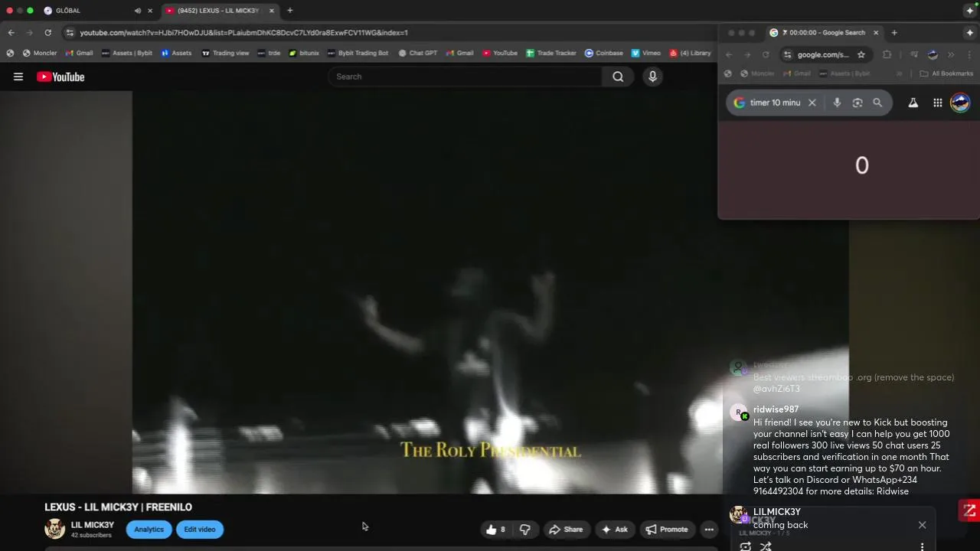Open the Assets | Bybit bookmark
This screenshot has width=980, height=551.
click(x=127, y=54)
